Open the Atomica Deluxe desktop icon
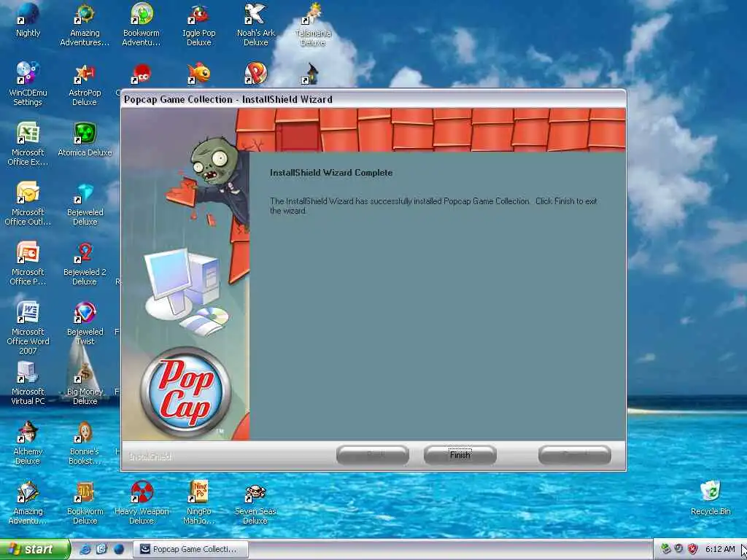Image resolution: width=747 pixels, height=560 pixels. pos(85,139)
